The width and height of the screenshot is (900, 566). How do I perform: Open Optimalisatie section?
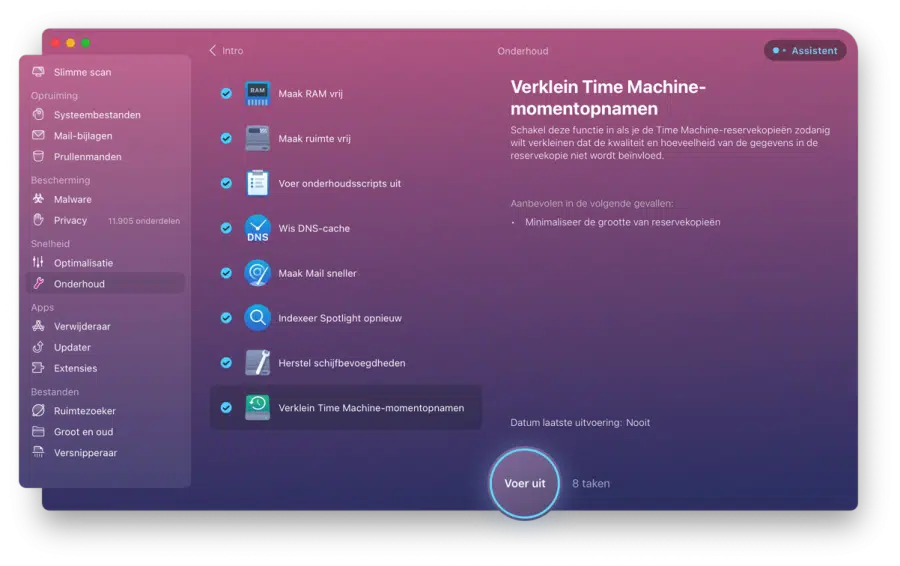83,263
